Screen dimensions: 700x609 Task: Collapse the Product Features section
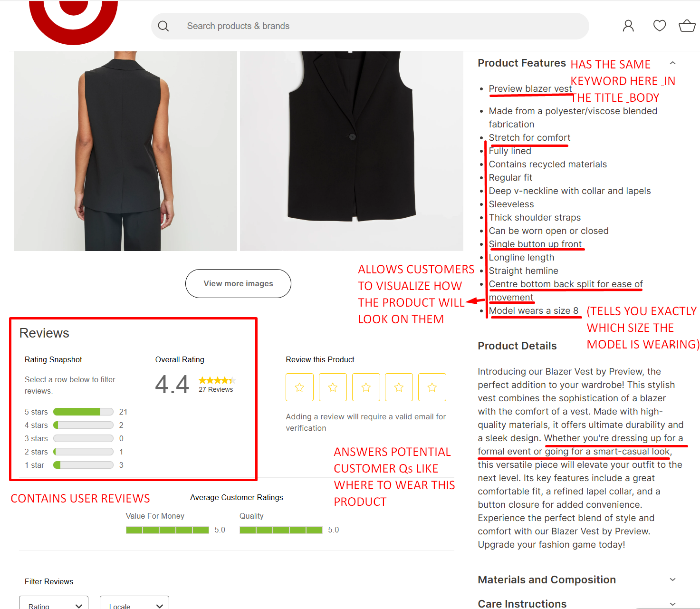tap(672, 63)
